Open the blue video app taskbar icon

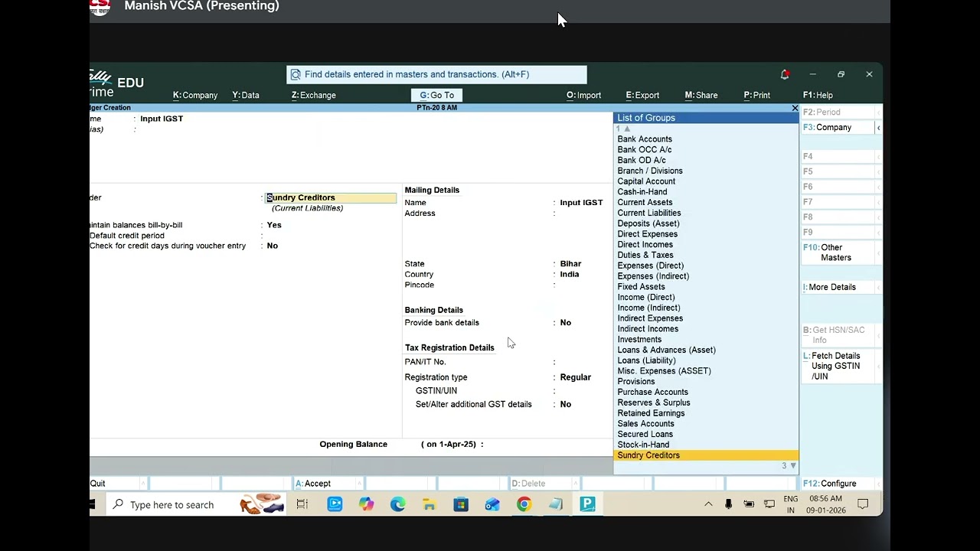335,504
